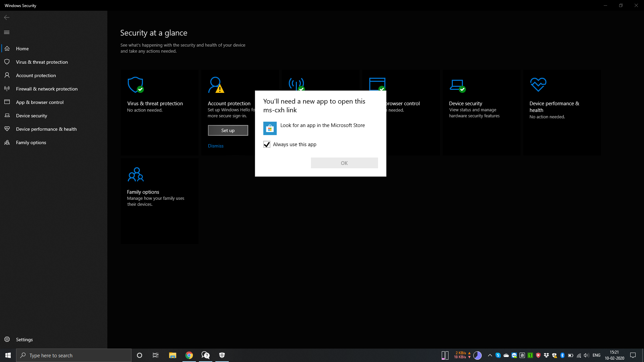Open Skype from the system tray
644x362 pixels.
498,355
